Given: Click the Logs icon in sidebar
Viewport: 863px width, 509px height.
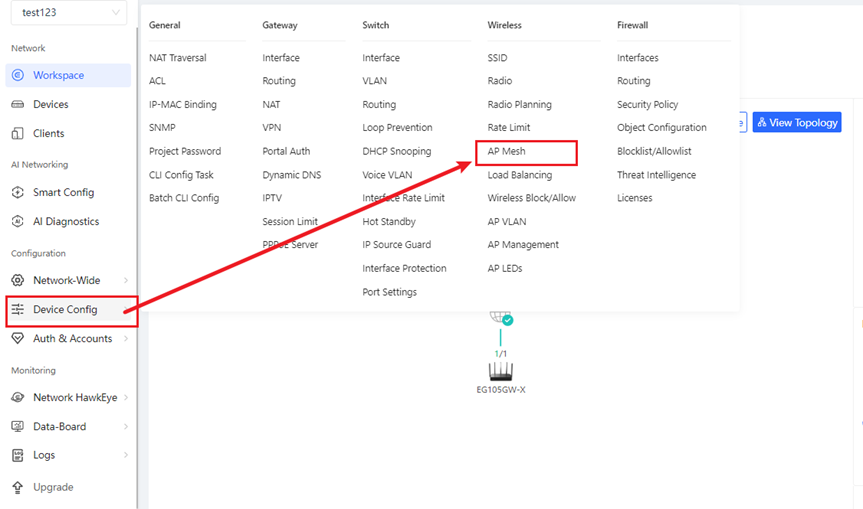Looking at the screenshot, I should (18, 455).
